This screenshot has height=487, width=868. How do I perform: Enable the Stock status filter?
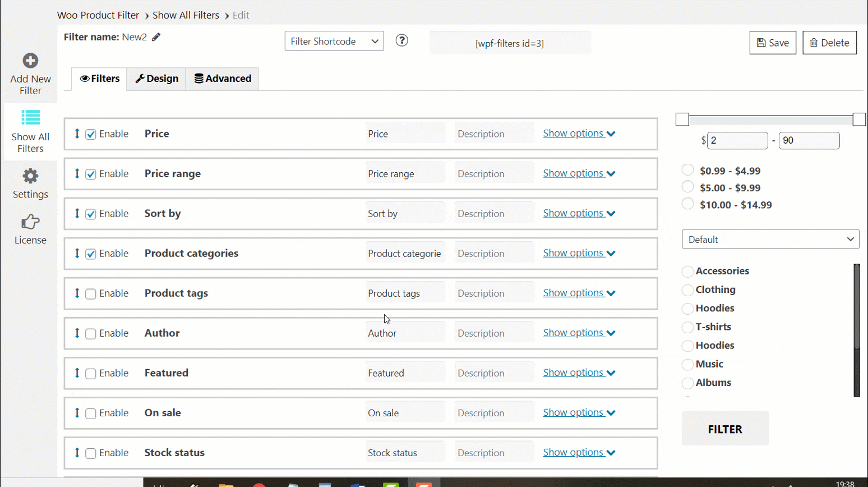91,453
